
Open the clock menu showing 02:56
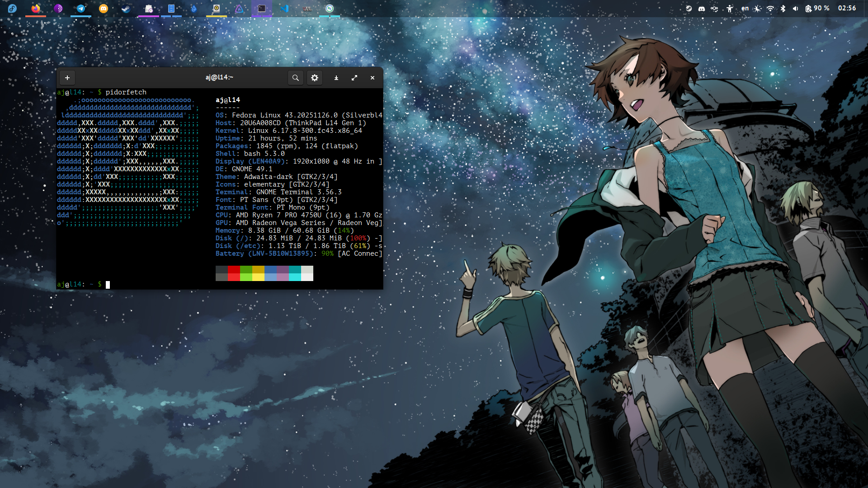[847, 8]
